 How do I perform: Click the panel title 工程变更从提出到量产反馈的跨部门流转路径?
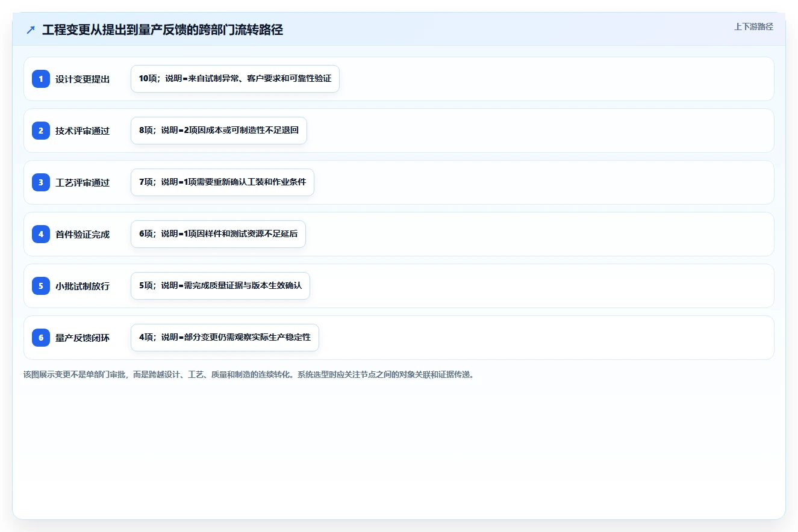[163, 30]
